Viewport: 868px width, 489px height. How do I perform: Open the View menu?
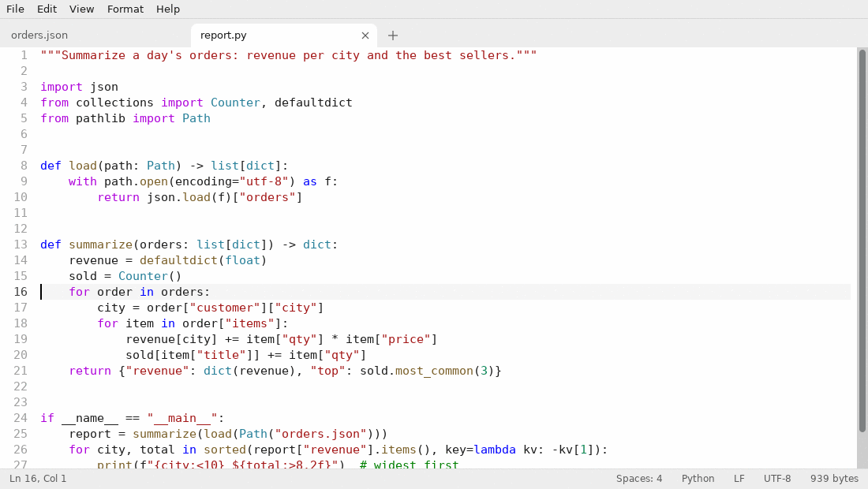[81, 9]
